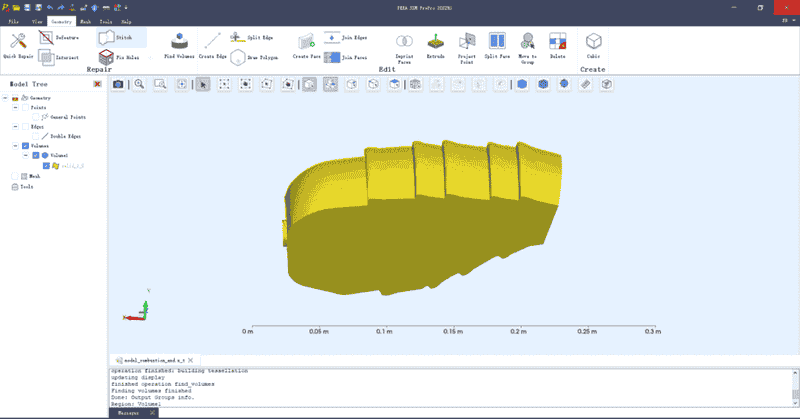Screen dimensions: 800x419
Task: Open the Imprint Faces tool
Action: click(x=404, y=47)
